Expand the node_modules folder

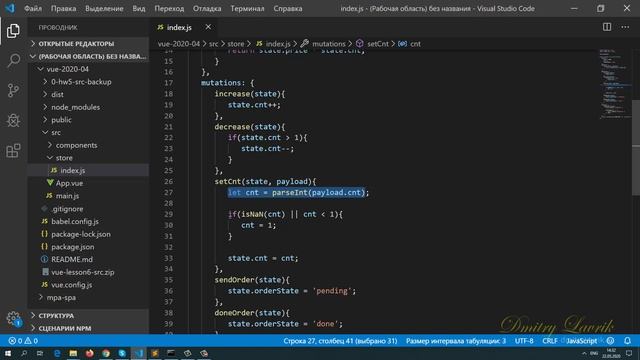pos(88,107)
